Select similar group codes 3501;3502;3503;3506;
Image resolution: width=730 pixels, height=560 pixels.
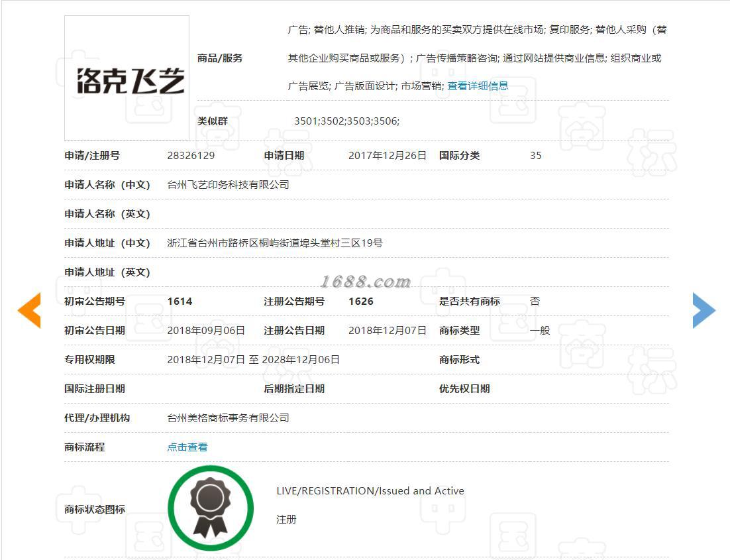coord(347,121)
